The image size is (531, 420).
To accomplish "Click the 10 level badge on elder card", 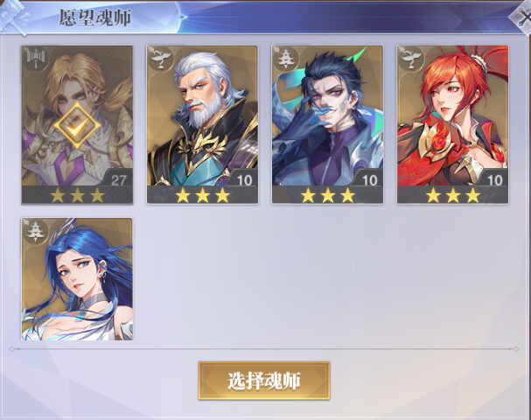I will tap(244, 179).
